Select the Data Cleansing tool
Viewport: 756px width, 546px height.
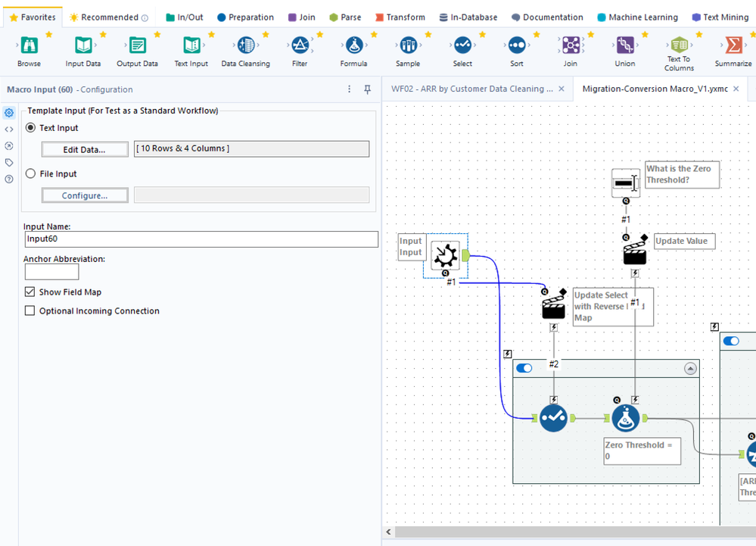(x=245, y=46)
